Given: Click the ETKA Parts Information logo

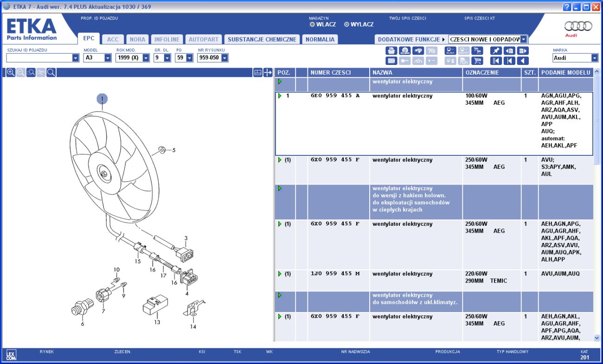Looking at the screenshot, I should tap(32, 30).
